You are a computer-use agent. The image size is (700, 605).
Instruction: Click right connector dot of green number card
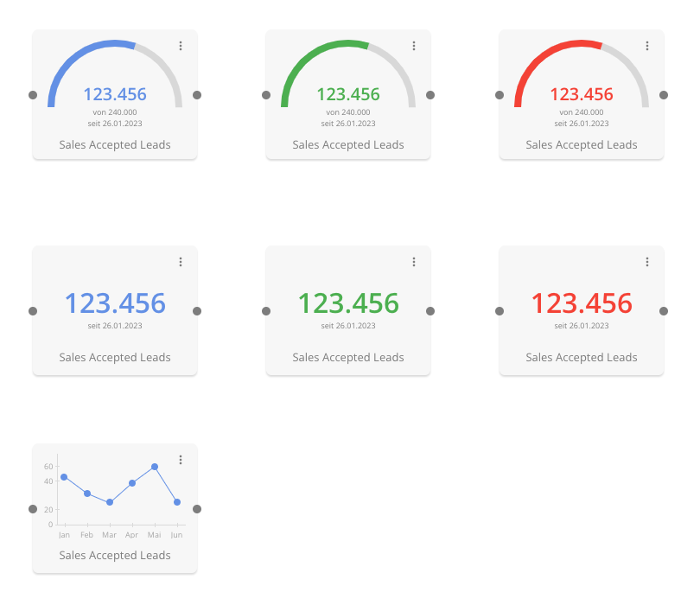click(430, 311)
